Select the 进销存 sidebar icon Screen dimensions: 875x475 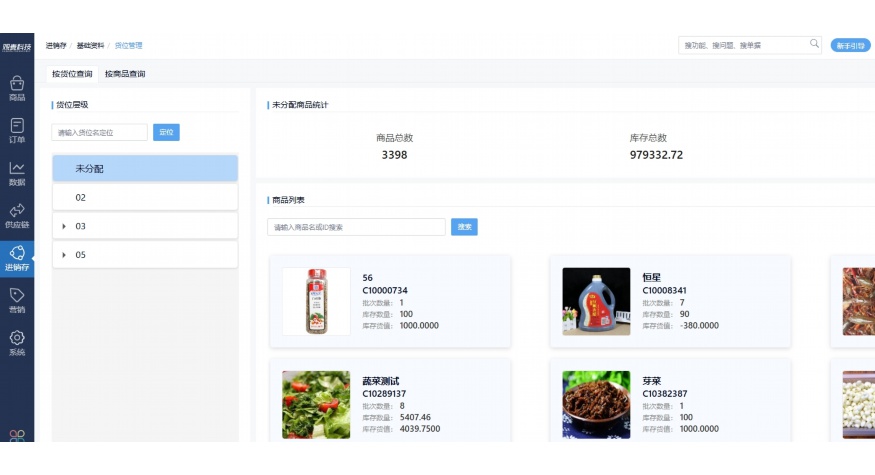pos(17,258)
